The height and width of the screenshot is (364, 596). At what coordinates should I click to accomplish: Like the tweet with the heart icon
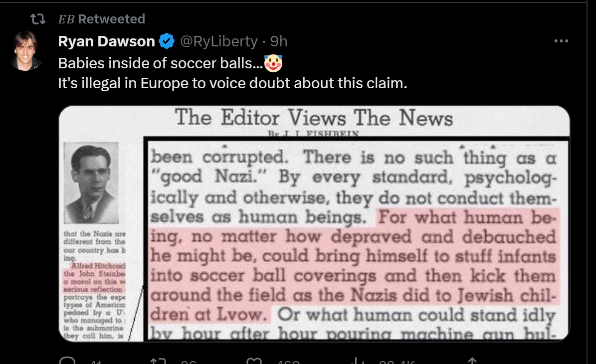(254, 360)
